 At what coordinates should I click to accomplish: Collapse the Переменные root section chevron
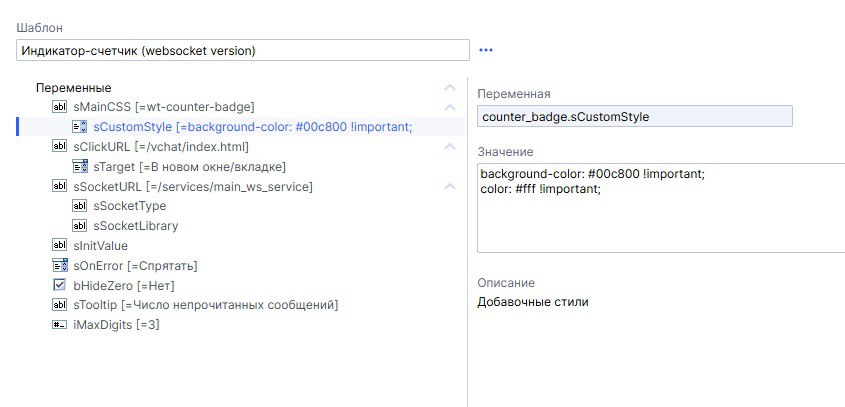[x=450, y=88]
